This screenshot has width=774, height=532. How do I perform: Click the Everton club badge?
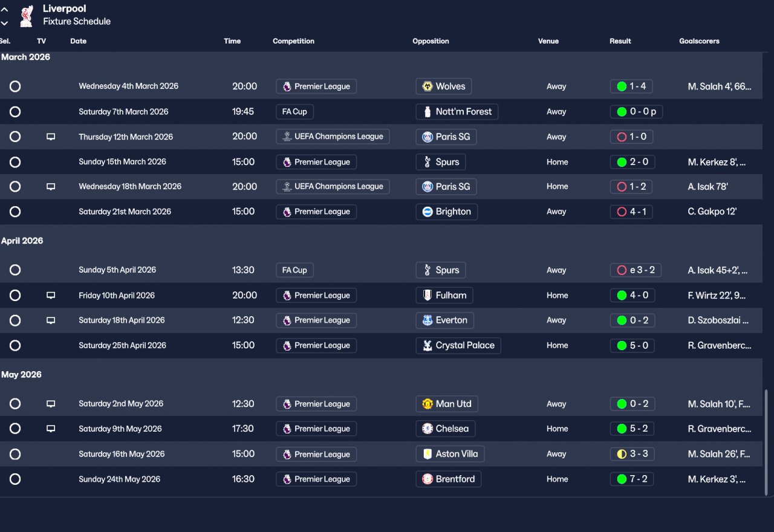(x=428, y=320)
